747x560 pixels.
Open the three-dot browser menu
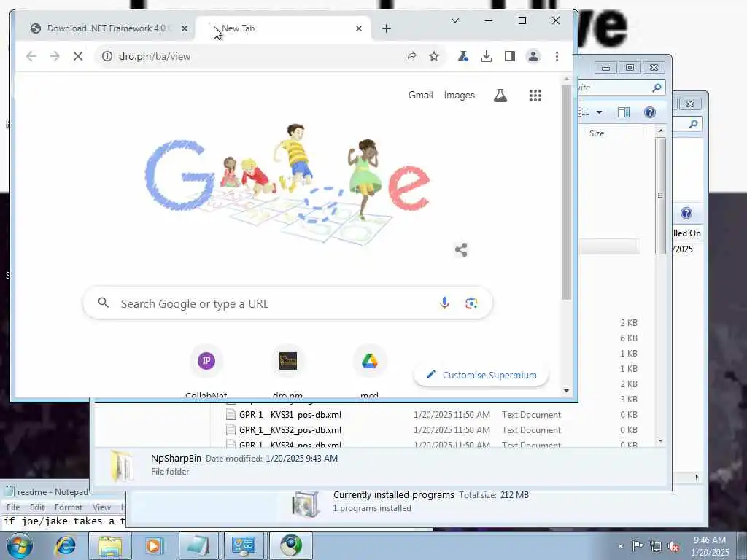557,56
